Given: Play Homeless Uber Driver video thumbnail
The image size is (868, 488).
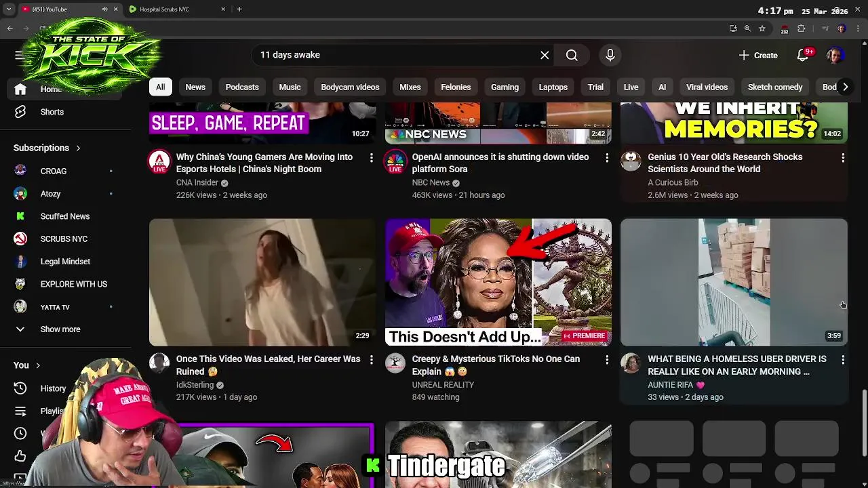Looking at the screenshot, I should tap(734, 282).
